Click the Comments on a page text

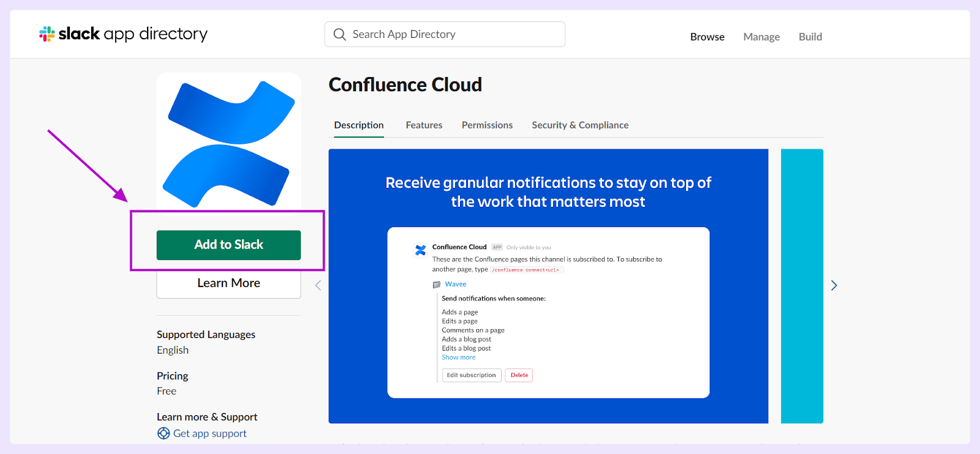pyautogui.click(x=473, y=330)
